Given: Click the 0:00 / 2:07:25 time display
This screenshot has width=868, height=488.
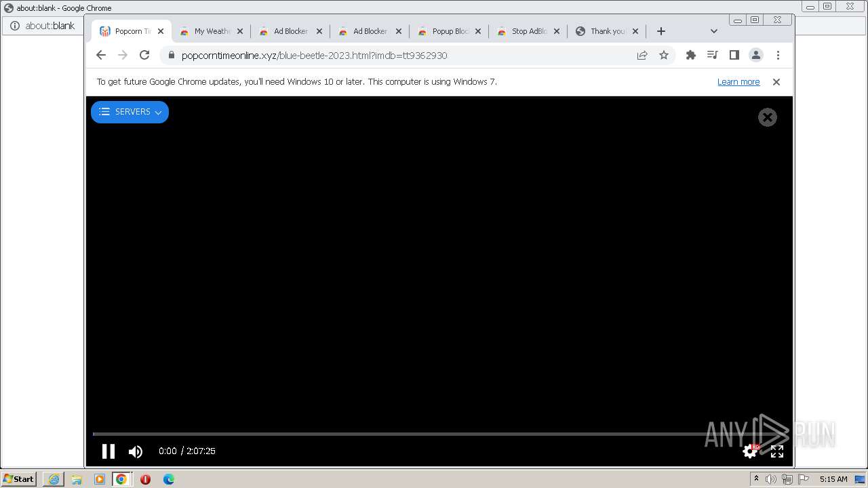Looking at the screenshot, I should click(x=187, y=451).
